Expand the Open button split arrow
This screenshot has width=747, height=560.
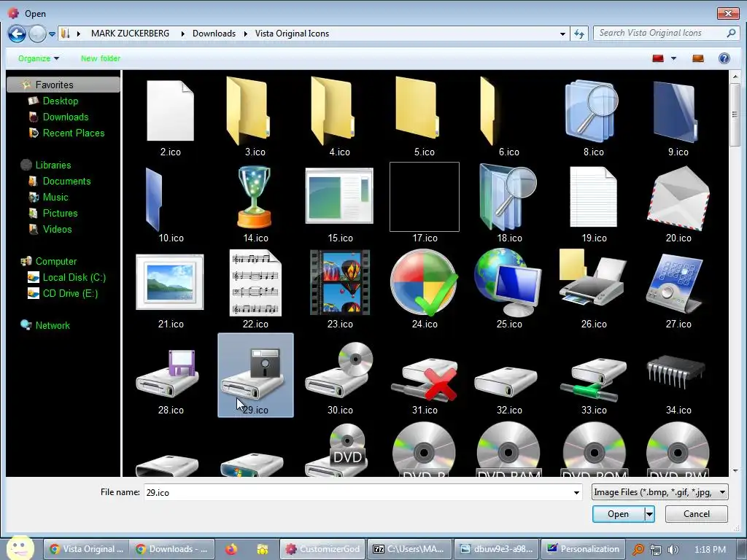[x=649, y=514]
